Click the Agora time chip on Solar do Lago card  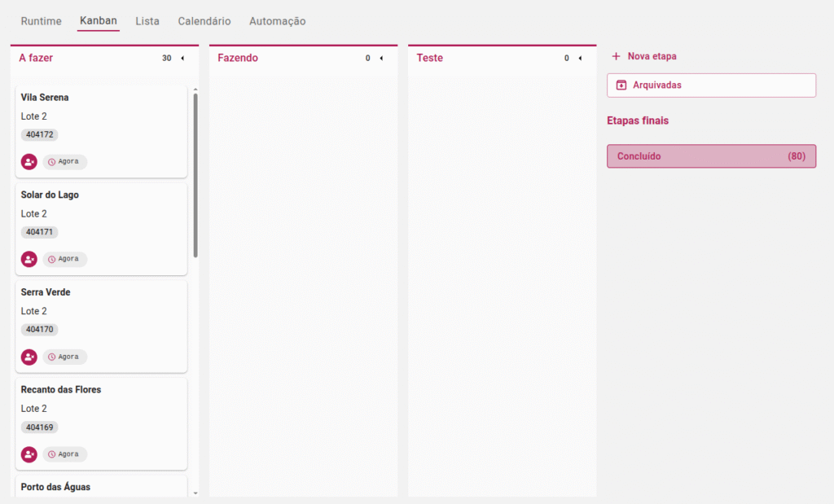[x=65, y=259]
